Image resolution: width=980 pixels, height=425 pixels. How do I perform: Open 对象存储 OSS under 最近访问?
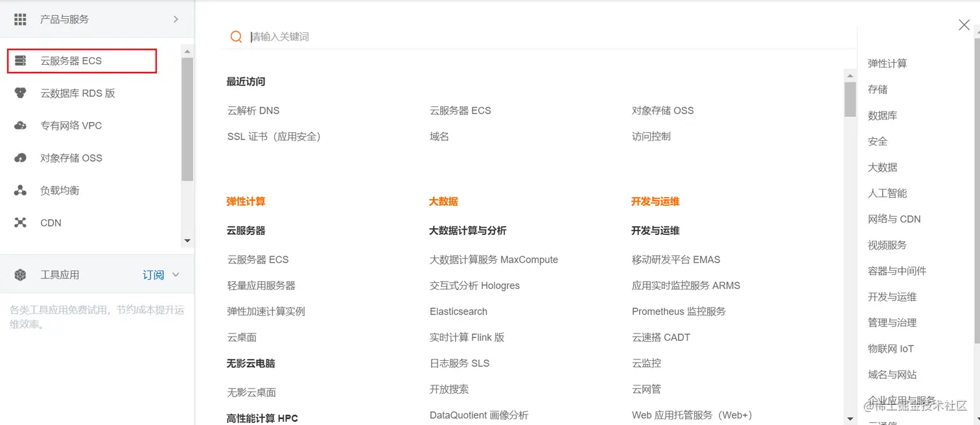pyautogui.click(x=662, y=111)
